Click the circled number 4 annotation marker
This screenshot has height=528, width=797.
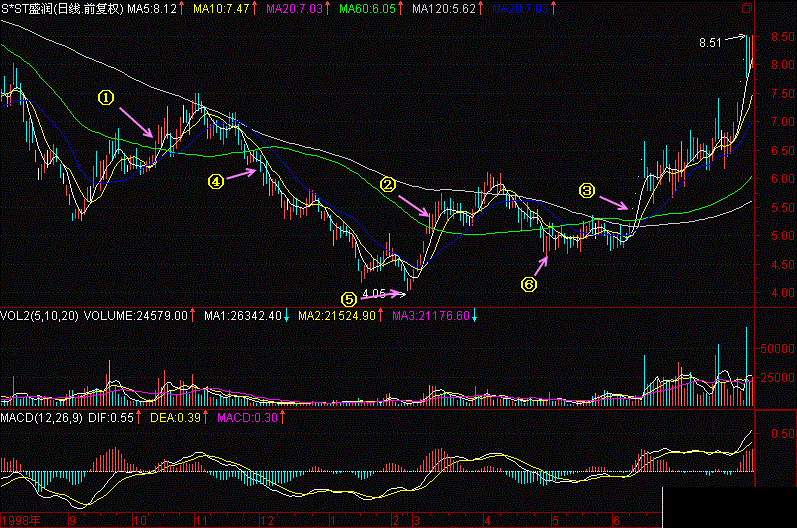(214, 181)
